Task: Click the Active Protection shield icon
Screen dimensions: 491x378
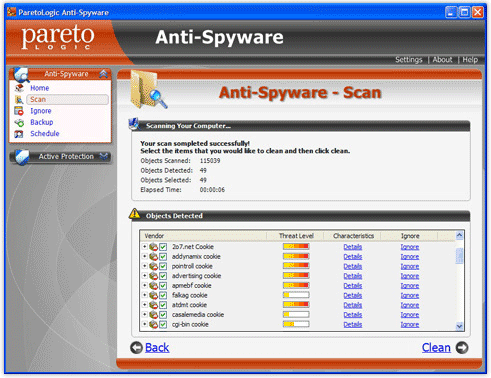Action: [x=22, y=157]
